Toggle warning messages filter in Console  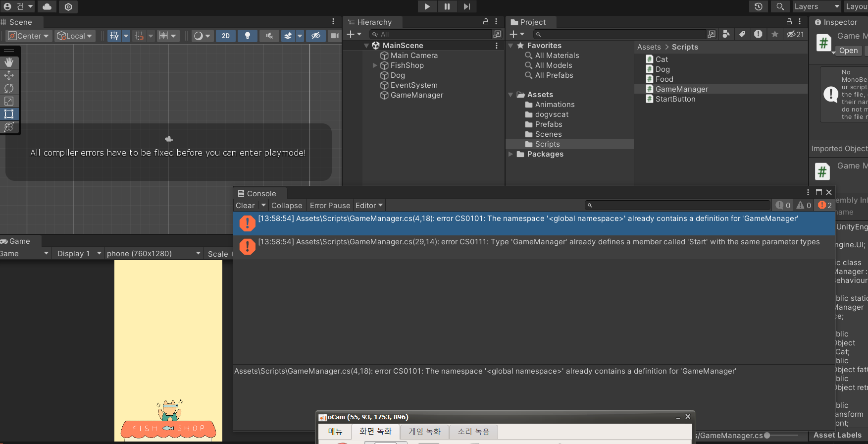(x=804, y=205)
